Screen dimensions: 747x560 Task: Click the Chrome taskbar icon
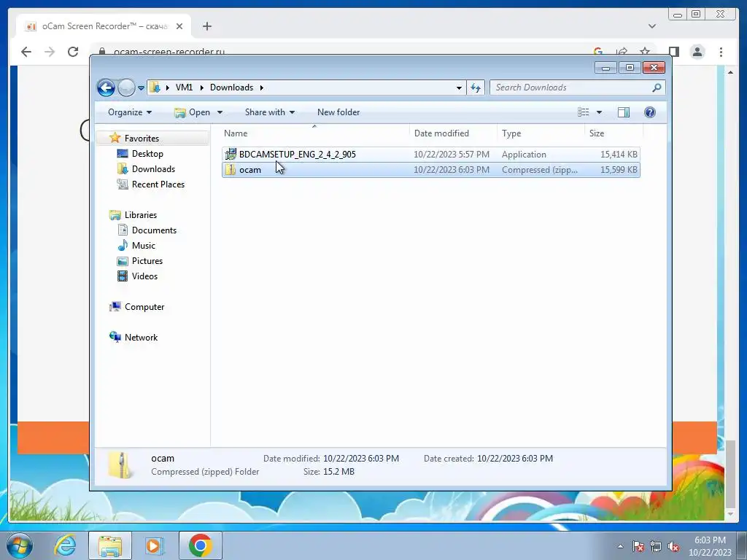[200, 545]
